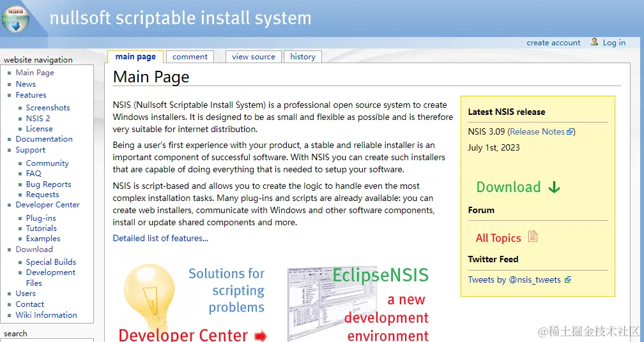Click the red Developer Center banner text
This screenshot has width=644, height=342.
point(183,336)
